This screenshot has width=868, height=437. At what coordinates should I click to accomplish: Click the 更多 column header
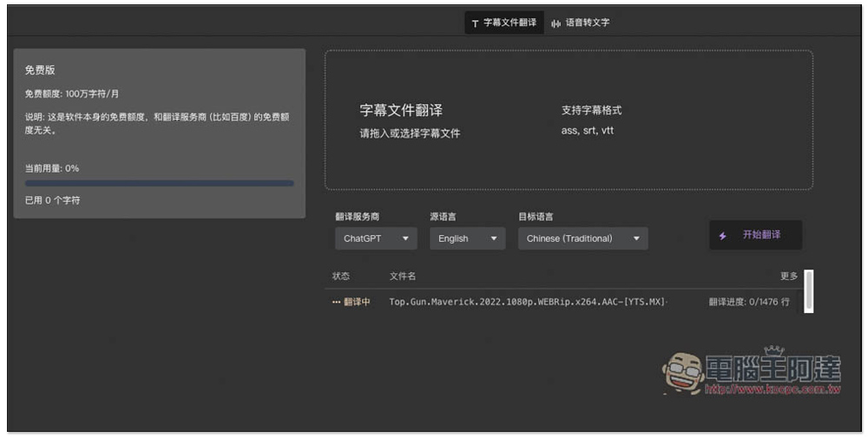[788, 277]
